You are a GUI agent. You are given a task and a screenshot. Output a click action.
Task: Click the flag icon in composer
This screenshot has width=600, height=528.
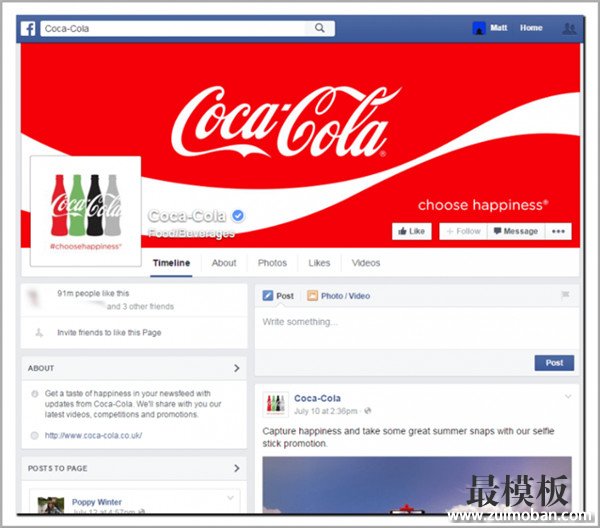pyautogui.click(x=565, y=295)
